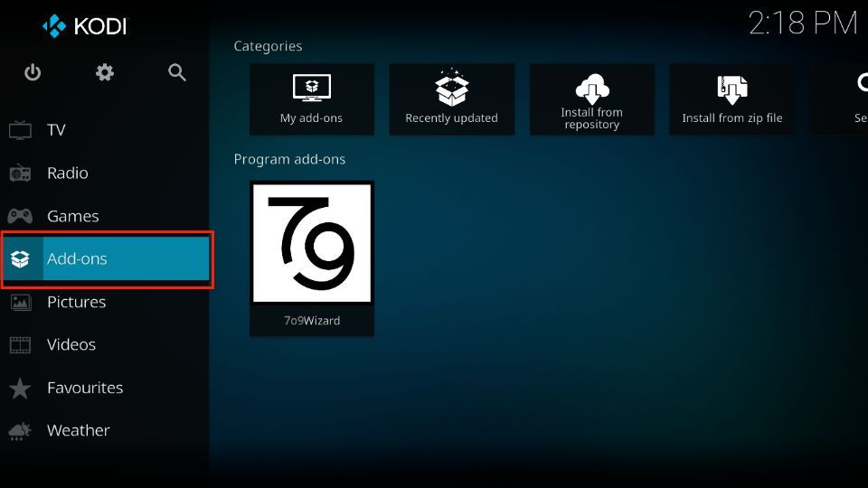Select the Games controller icon

click(20, 216)
